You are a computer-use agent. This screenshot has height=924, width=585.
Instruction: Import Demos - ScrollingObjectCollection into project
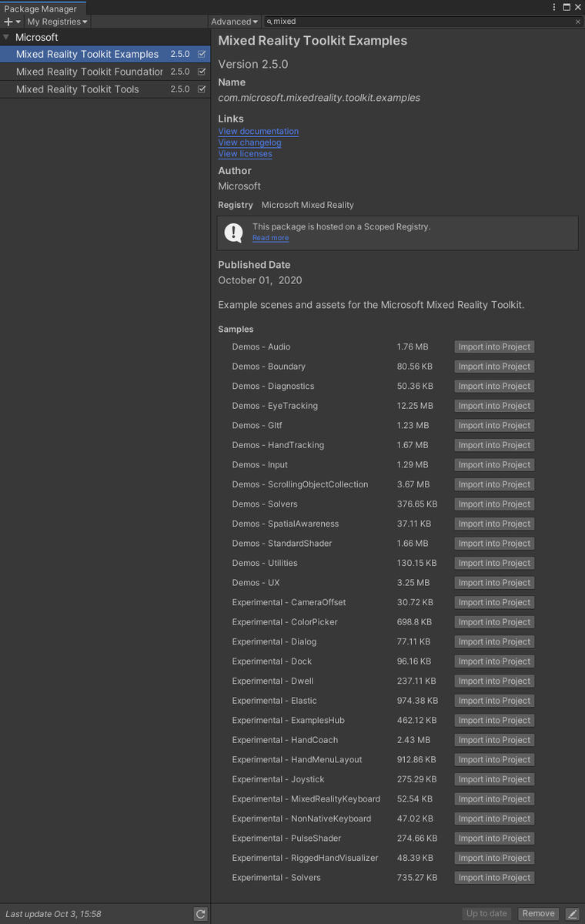pyautogui.click(x=494, y=484)
